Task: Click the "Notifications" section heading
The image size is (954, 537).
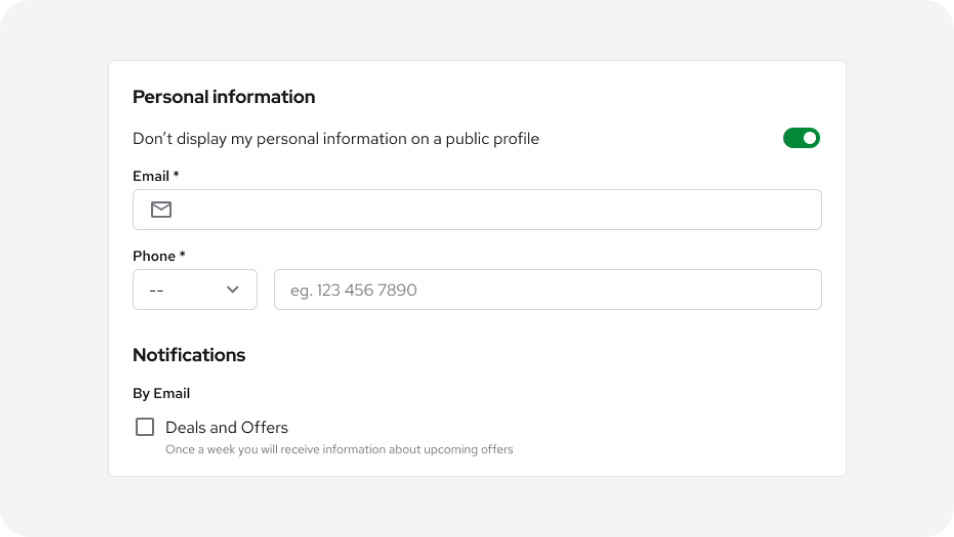Action: tap(189, 355)
